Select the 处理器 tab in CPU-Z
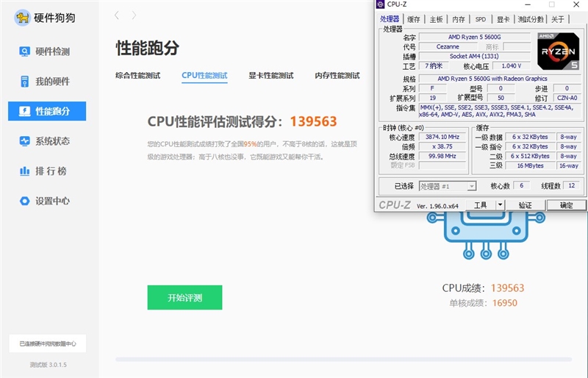Screen dimensions: 588x378 390,19
